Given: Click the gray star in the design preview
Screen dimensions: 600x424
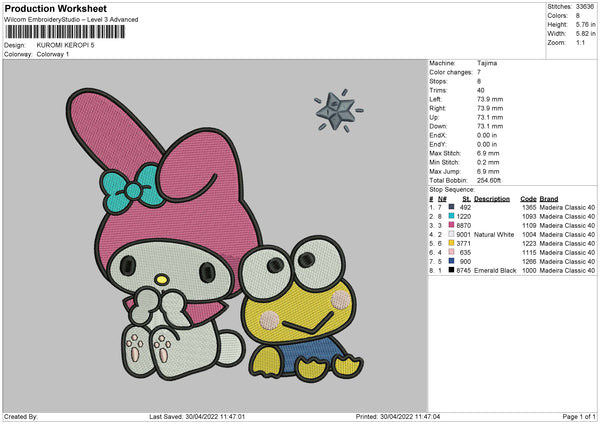Looking at the screenshot, I should pos(336,110).
